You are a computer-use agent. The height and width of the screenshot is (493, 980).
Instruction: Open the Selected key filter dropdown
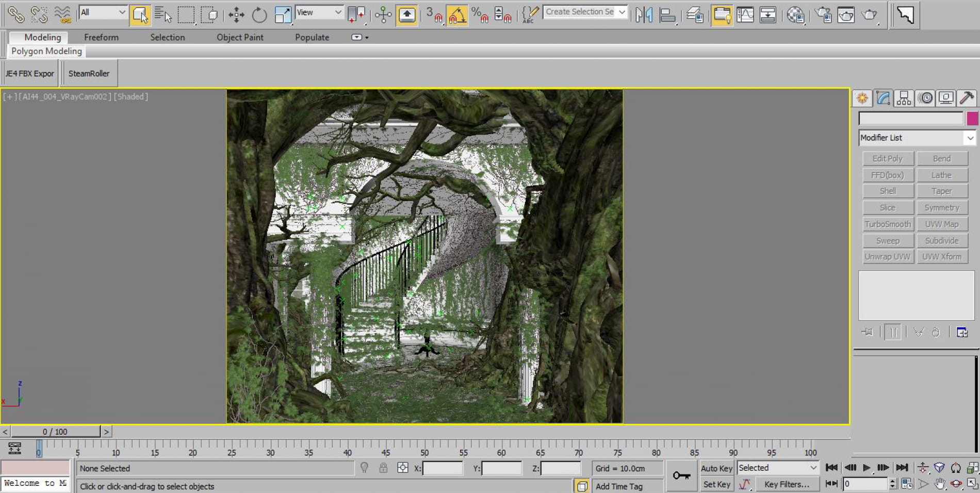tap(778, 468)
